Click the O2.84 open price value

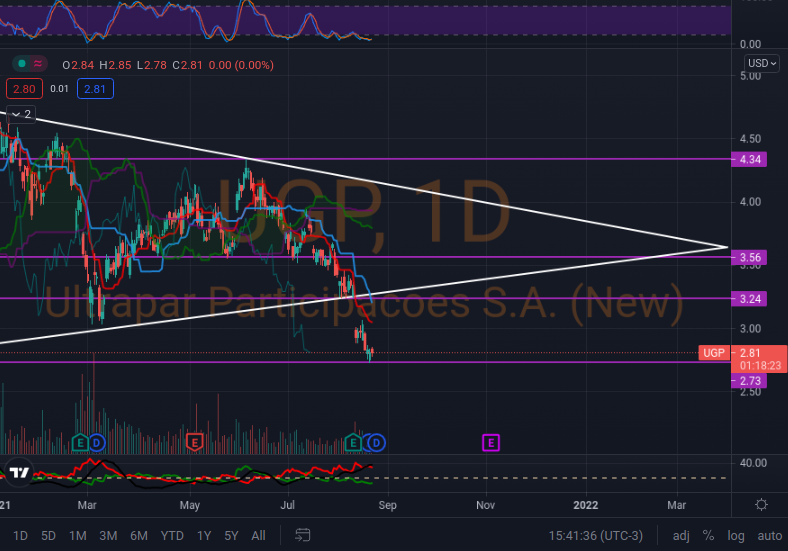(78, 65)
